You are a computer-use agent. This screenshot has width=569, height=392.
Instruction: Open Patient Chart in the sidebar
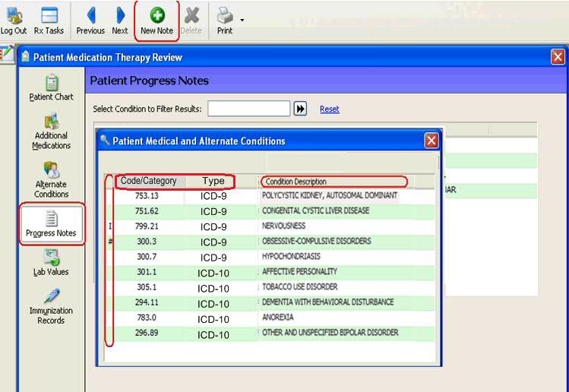tap(51, 87)
